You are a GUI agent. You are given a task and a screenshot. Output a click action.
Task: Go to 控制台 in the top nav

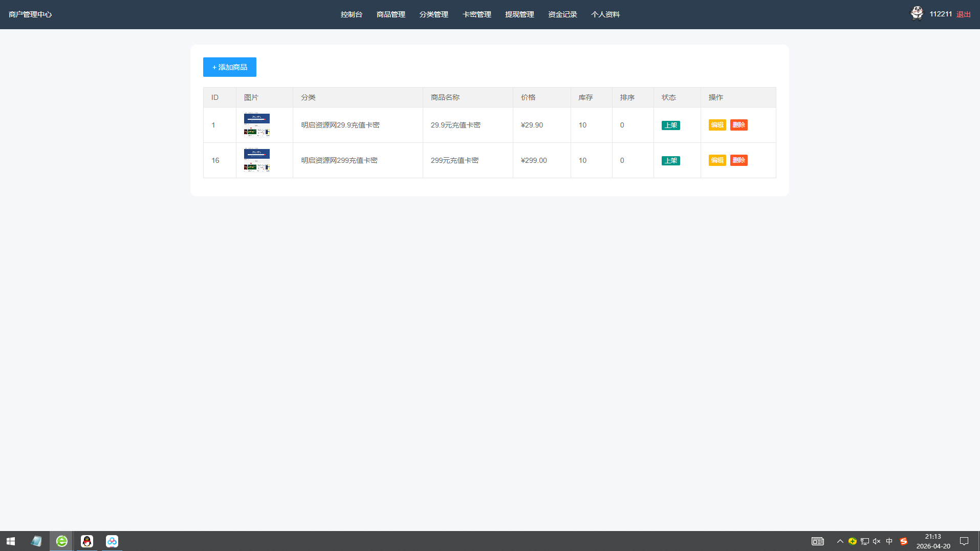(351, 14)
